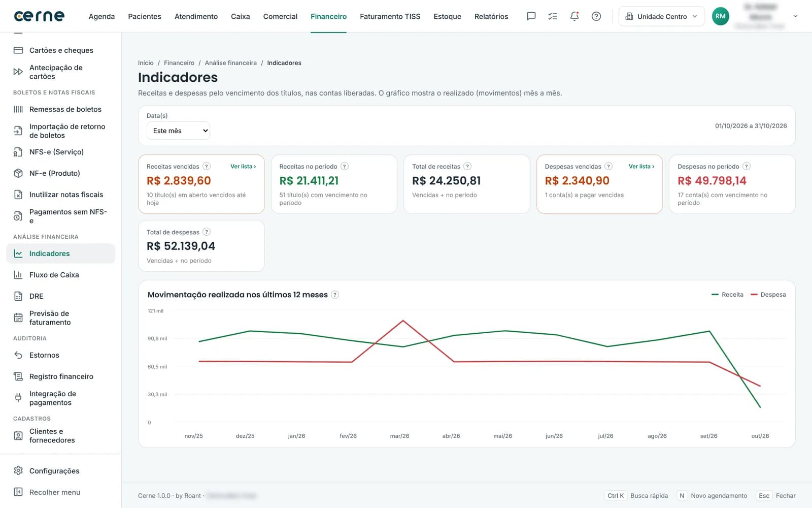This screenshot has width=812, height=508.
Task: Click the mar/26 label on chart axis
Action: click(399, 436)
